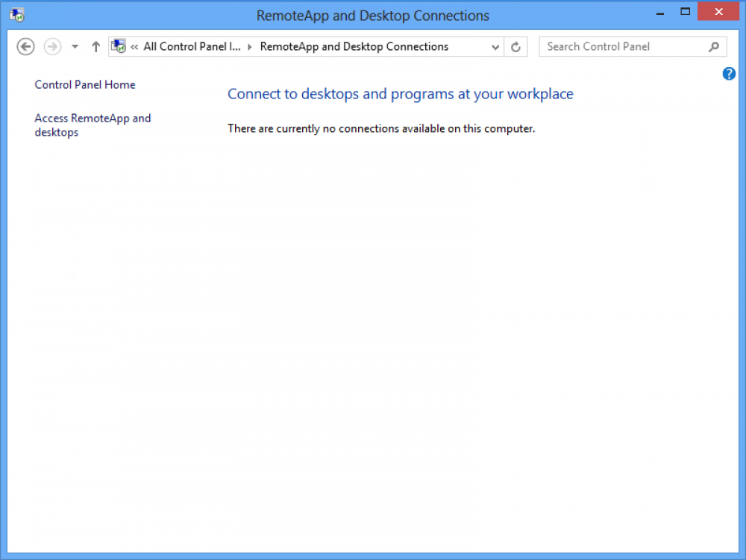Open Help with the question mark icon
This screenshot has height=560, width=746.
coord(729,74)
